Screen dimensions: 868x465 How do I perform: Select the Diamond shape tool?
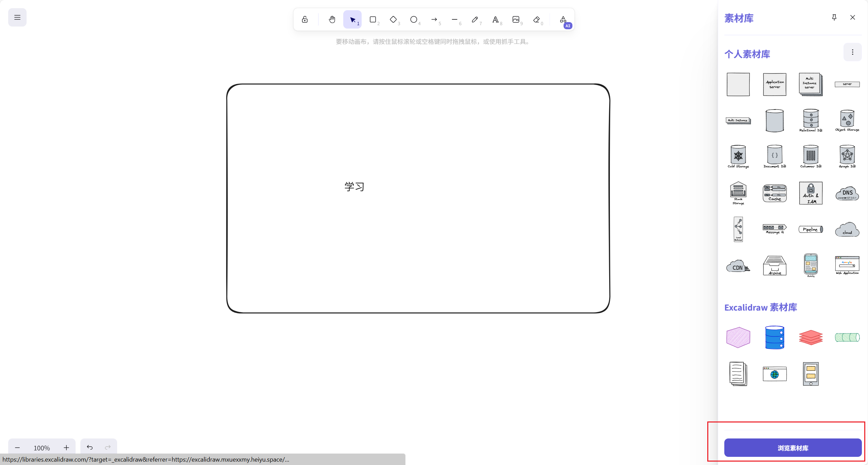pos(393,19)
